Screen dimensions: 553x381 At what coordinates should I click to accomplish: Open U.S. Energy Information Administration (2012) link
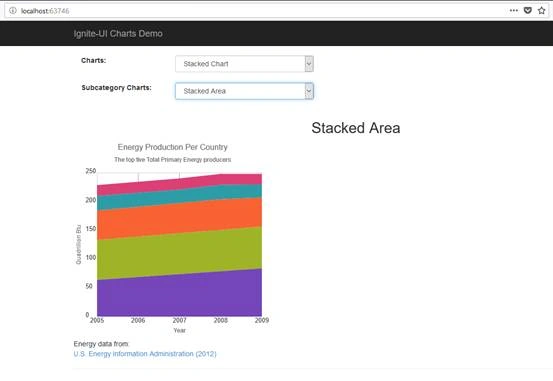click(x=145, y=354)
